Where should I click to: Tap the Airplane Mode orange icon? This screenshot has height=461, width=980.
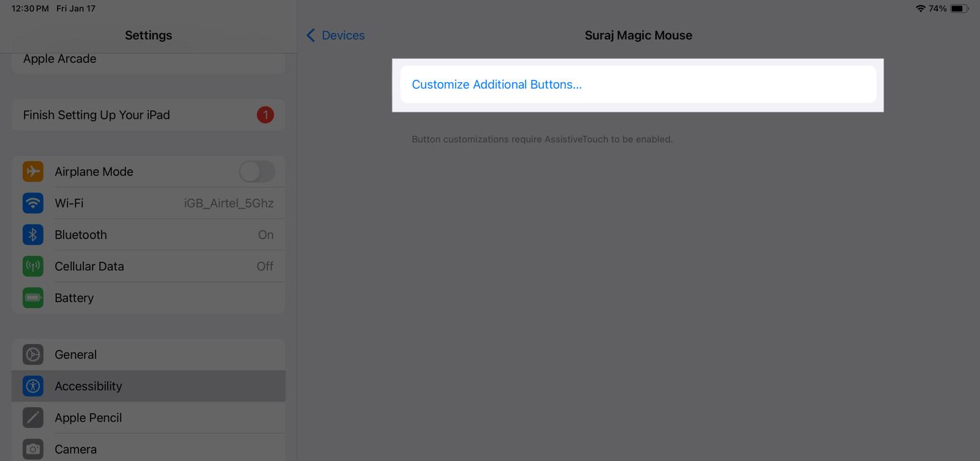click(x=33, y=172)
